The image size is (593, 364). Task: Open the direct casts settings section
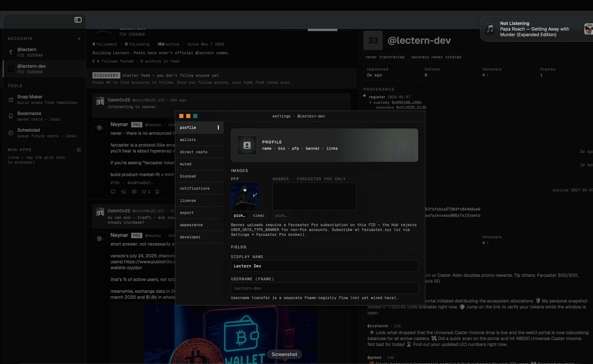199,152
